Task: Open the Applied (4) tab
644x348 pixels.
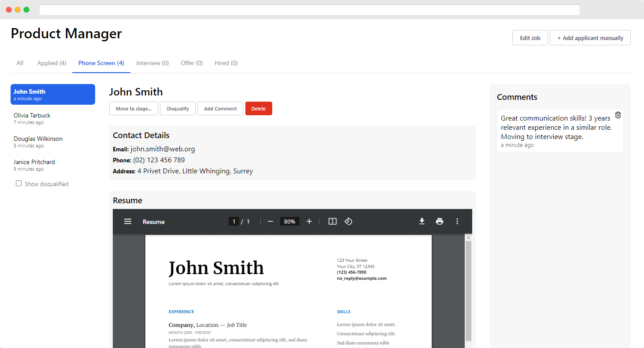Action: [x=52, y=63]
